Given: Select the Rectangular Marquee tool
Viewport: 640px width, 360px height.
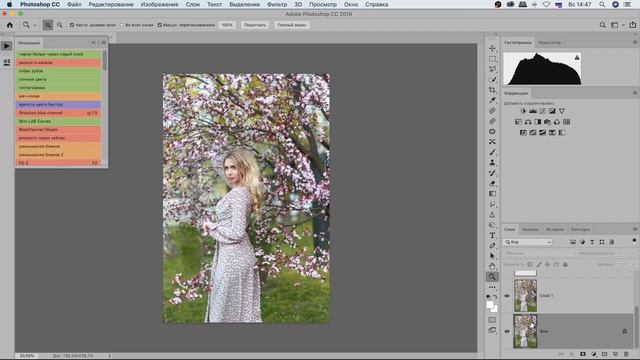Looking at the screenshot, I should pyautogui.click(x=492, y=59).
